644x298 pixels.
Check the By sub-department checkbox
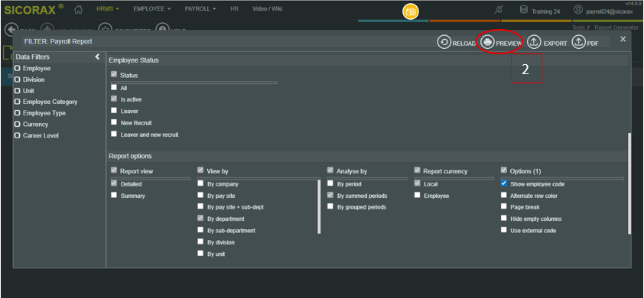[200, 230]
